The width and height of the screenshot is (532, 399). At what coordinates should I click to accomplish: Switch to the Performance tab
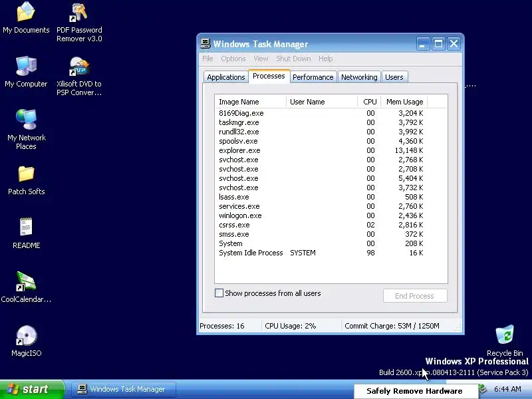coord(313,77)
